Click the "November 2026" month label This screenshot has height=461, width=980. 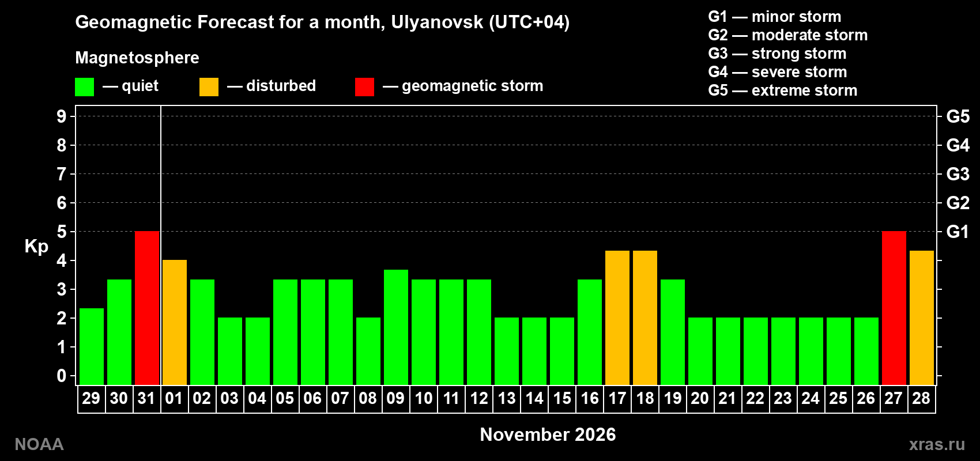coord(548,434)
